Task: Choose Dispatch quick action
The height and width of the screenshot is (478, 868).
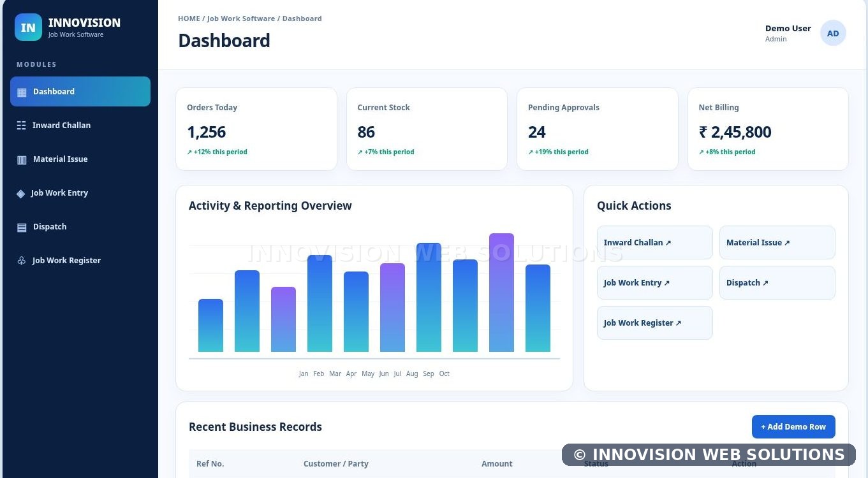Action: pyautogui.click(x=777, y=283)
